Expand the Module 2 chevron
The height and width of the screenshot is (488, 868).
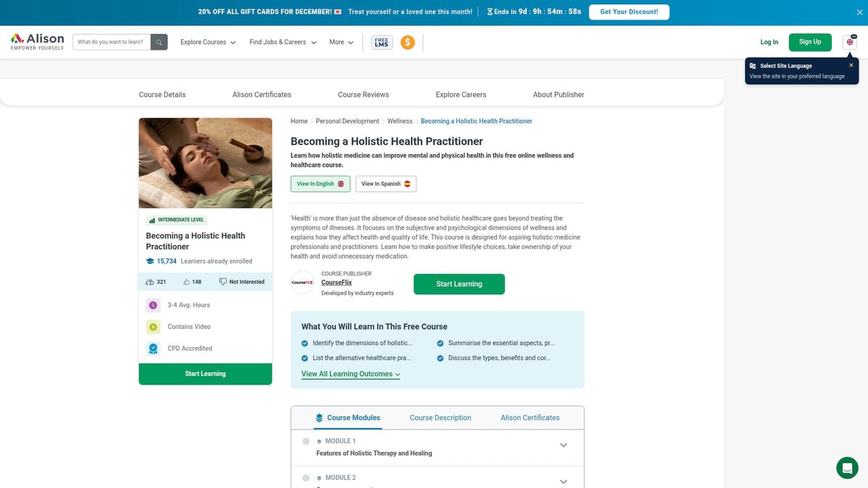point(563,481)
